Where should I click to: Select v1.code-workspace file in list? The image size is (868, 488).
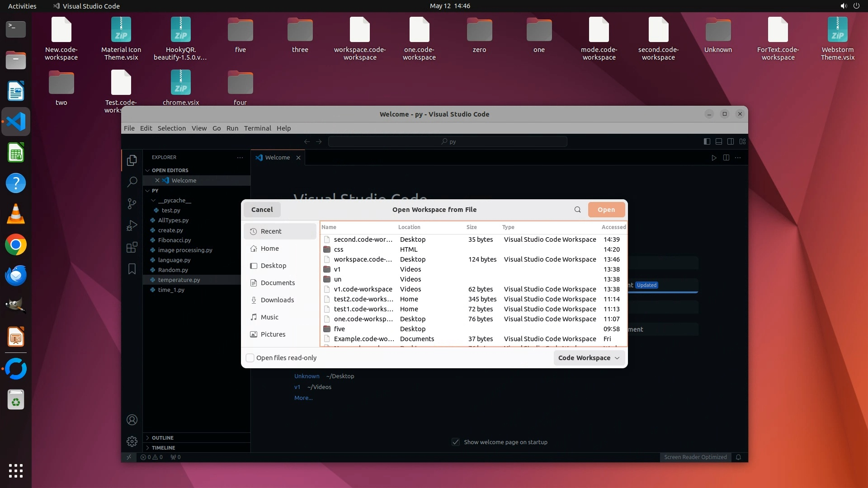coord(363,289)
